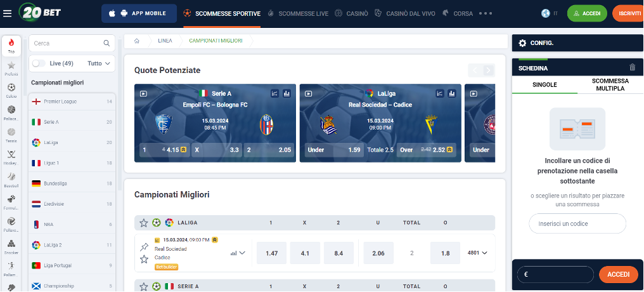The height and width of the screenshot is (292, 644).
Task: Open the hamburger main menu
Action: (x=8, y=13)
